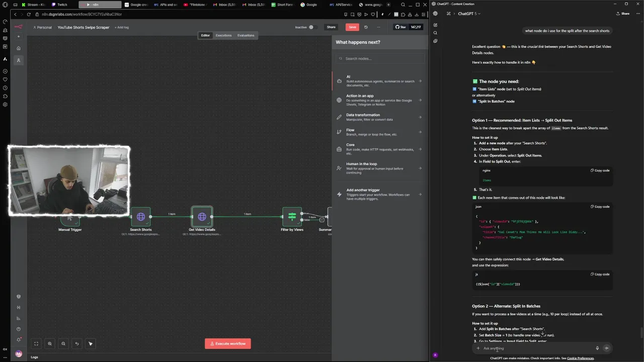Click Share in ChatGPT window

click(622, 14)
